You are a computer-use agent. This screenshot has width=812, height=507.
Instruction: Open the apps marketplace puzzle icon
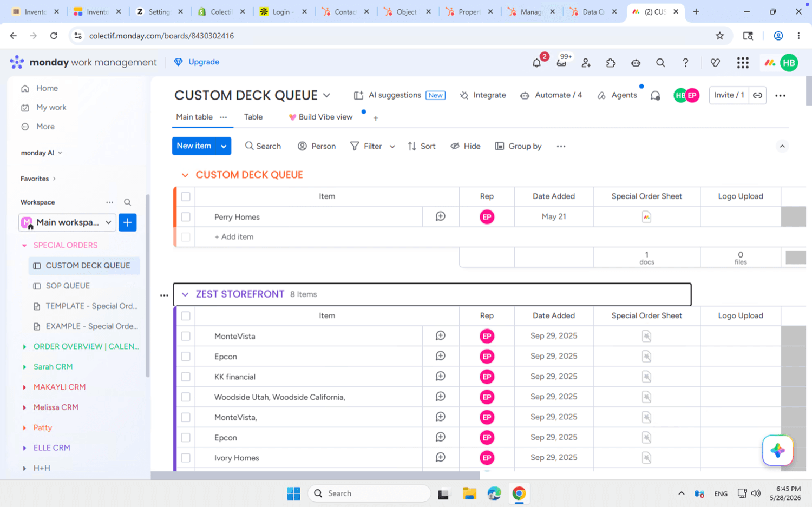tap(611, 63)
